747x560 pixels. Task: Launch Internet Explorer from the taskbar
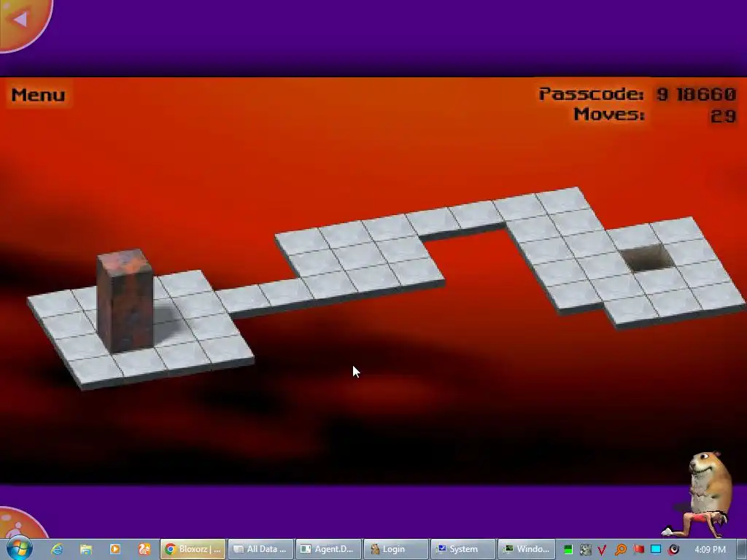click(57, 549)
